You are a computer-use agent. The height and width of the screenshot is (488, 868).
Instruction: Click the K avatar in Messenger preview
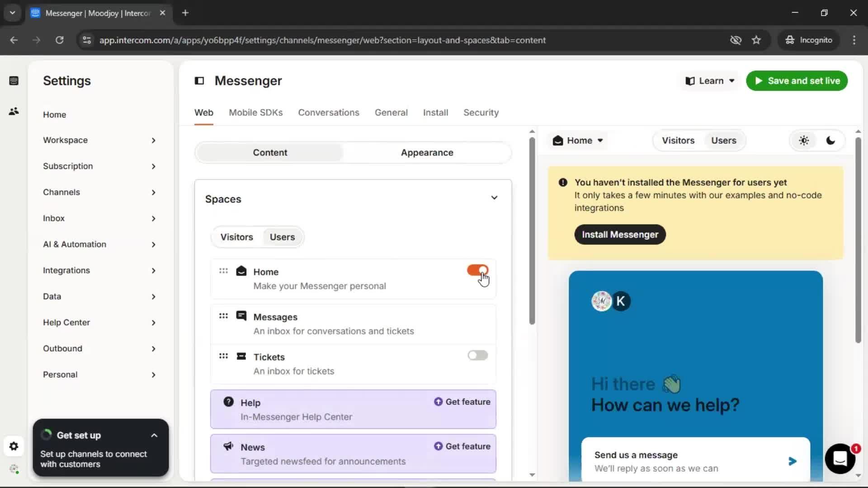point(621,301)
